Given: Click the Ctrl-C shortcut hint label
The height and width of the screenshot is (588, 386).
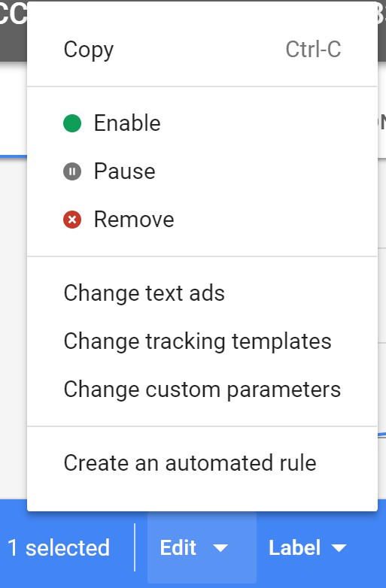Looking at the screenshot, I should pos(313,50).
